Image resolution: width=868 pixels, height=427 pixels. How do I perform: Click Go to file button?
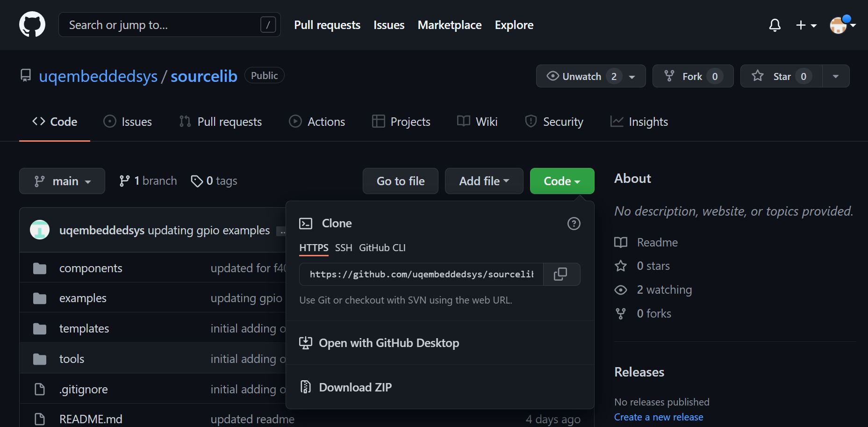click(x=401, y=181)
